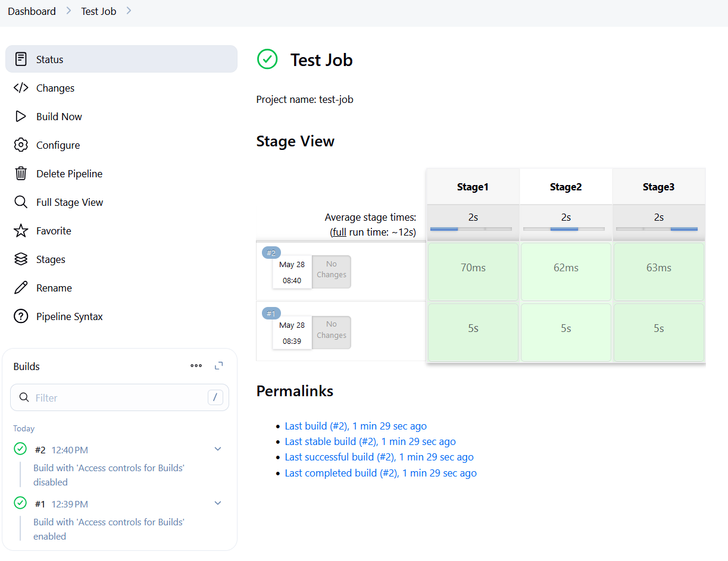Open the Builds panel three-dot menu
This screenshot has width=728, height=561.
pyautogui.click(x=196, y=366)
